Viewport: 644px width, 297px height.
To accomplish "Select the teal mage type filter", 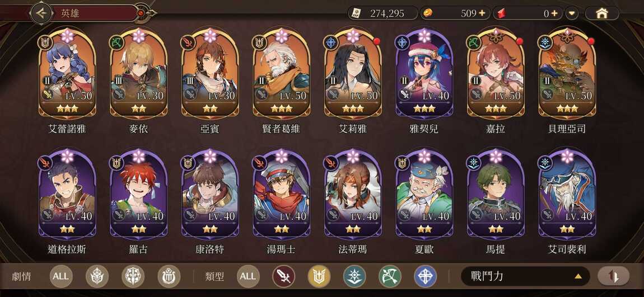I will coord(354,276).
